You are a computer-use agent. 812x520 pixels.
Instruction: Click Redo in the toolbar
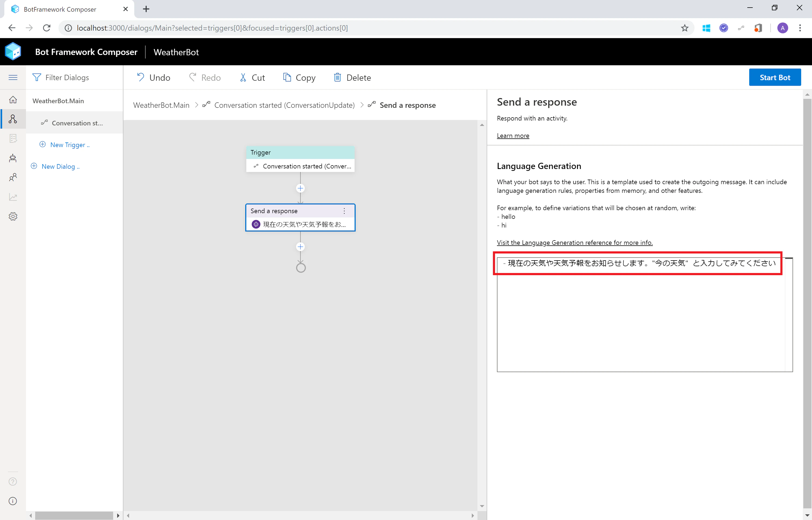pos(205,78)
